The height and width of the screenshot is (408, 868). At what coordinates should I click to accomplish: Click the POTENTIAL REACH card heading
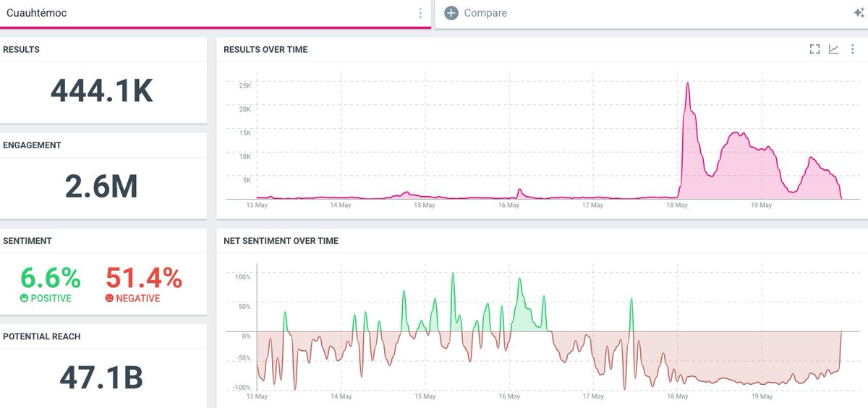(x=42, y=336)
